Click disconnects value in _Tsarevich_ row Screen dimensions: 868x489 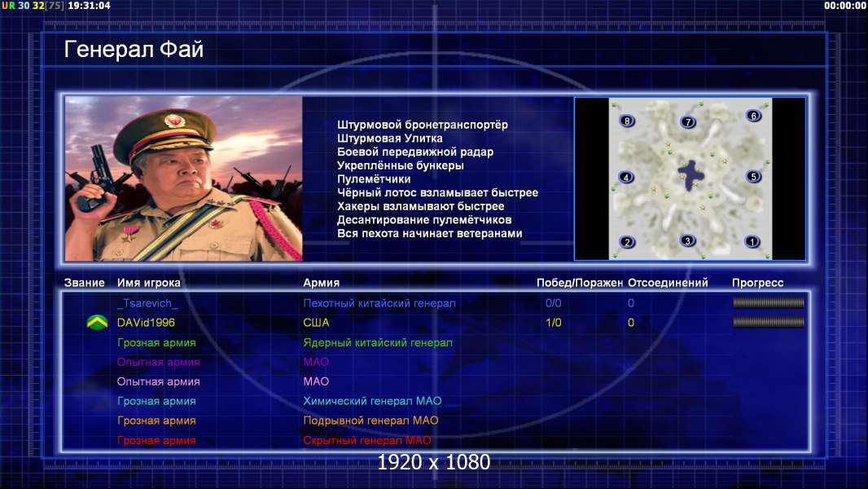pyautogui.click(x=631, y=303)
